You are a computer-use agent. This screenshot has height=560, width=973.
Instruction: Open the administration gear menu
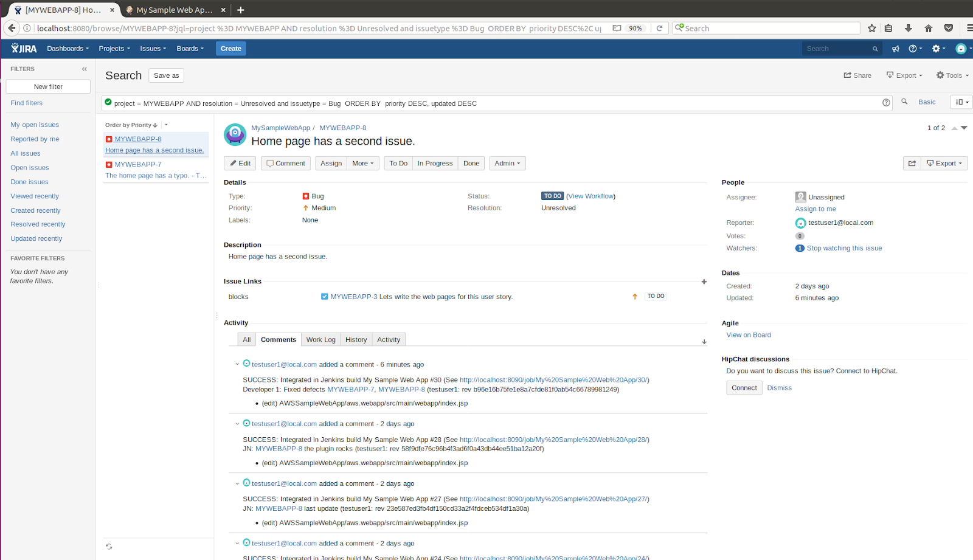tap(939, 49)
